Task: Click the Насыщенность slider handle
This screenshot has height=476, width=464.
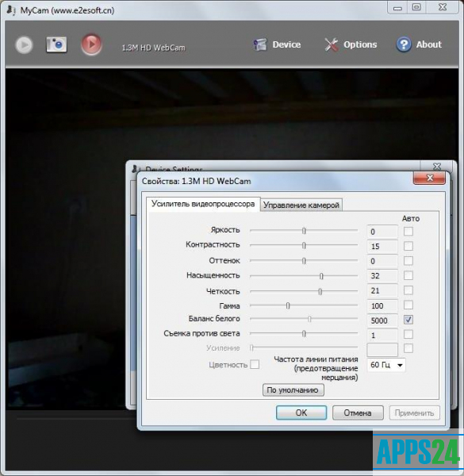Action: [321, 276]
